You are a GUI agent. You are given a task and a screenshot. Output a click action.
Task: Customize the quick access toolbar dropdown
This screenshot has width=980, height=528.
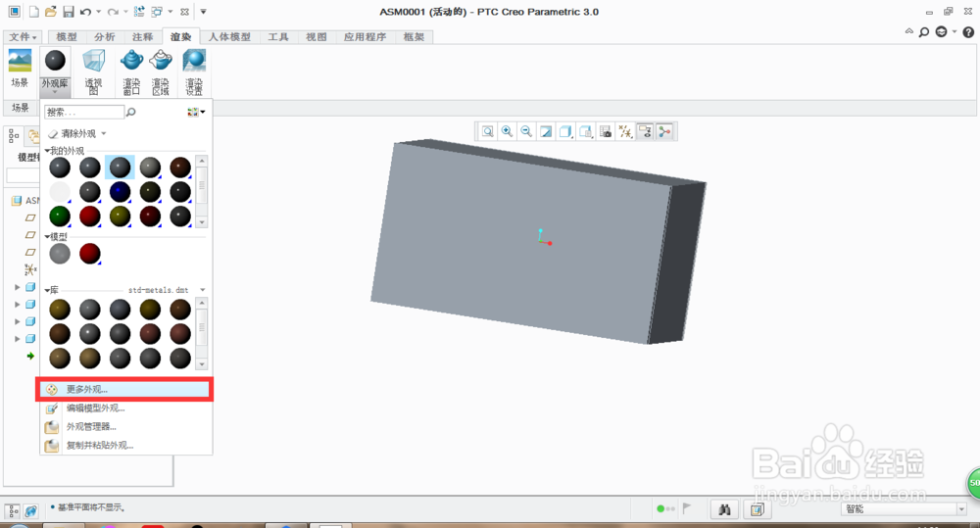203,11
